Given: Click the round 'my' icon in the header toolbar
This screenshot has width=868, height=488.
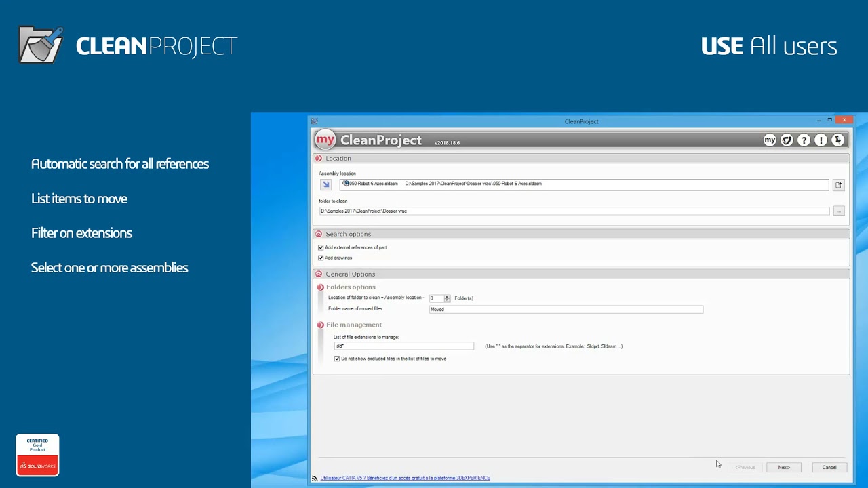Looking at the screenshot, I should [770, 140].
